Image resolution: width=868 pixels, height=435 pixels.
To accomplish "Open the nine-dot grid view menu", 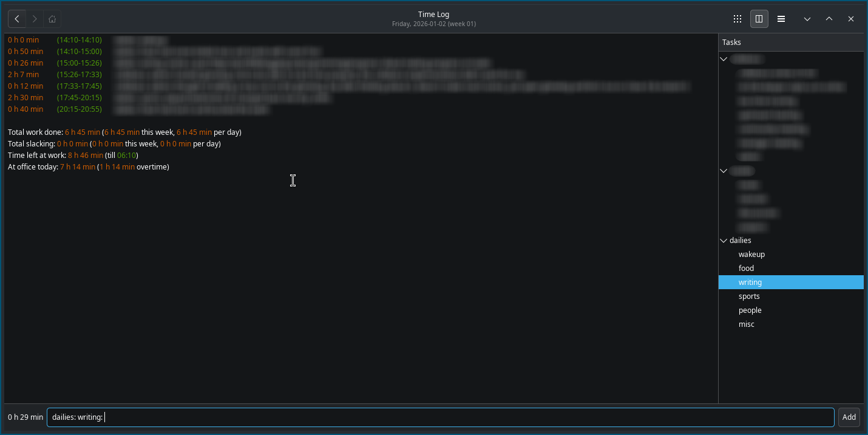I will (737, 19).
